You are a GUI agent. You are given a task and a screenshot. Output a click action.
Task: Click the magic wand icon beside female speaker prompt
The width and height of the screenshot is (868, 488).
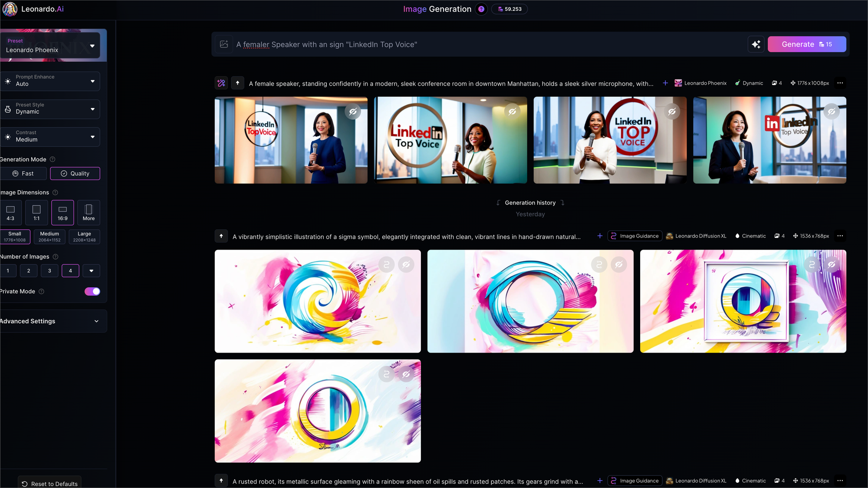[x=221, y=83]
